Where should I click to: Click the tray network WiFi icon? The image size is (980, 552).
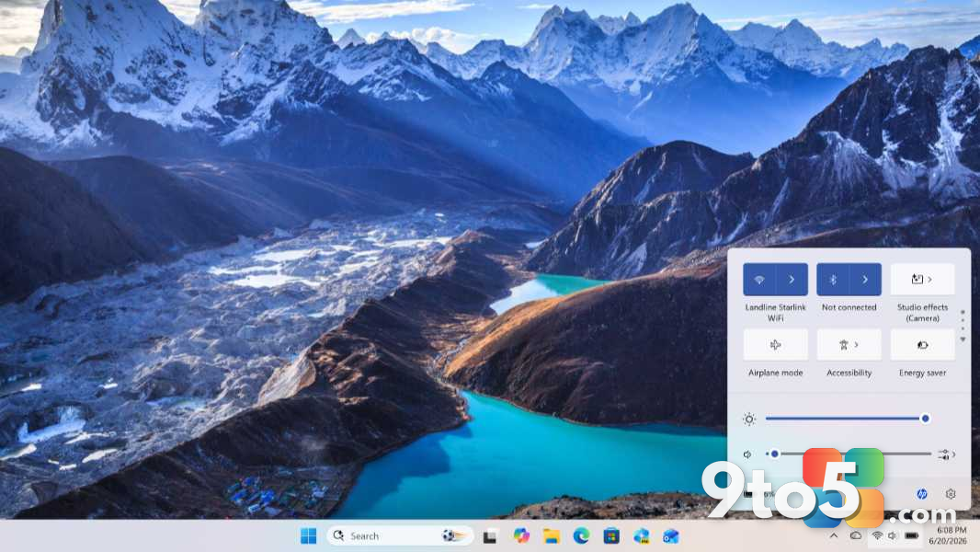tap(878, 535)
